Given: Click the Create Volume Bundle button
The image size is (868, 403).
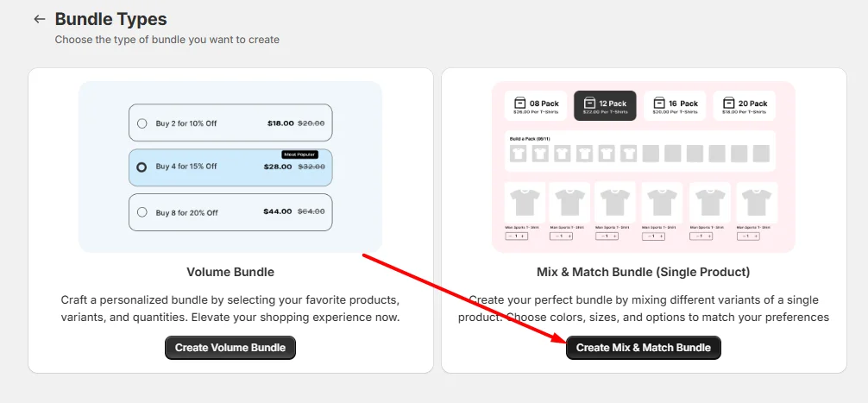Looking at the screenshot, I should (x=230, y=348).
